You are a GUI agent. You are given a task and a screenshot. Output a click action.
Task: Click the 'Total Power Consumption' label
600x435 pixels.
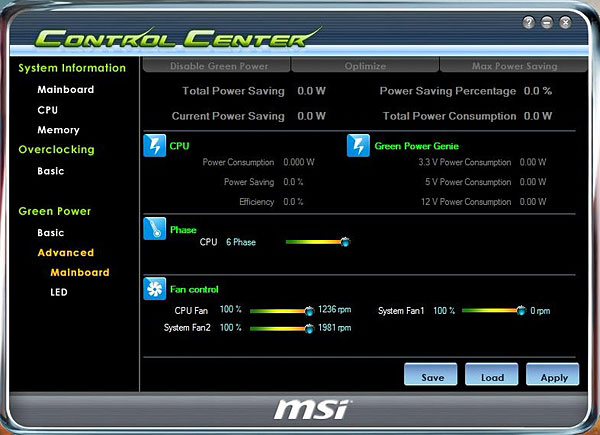(x=450, y=116)
